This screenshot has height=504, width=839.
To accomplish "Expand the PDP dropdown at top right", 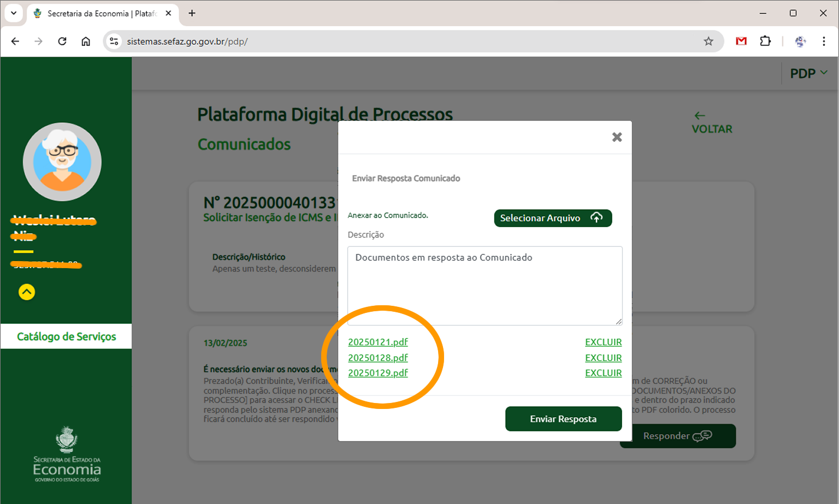I will coord(809,73).
